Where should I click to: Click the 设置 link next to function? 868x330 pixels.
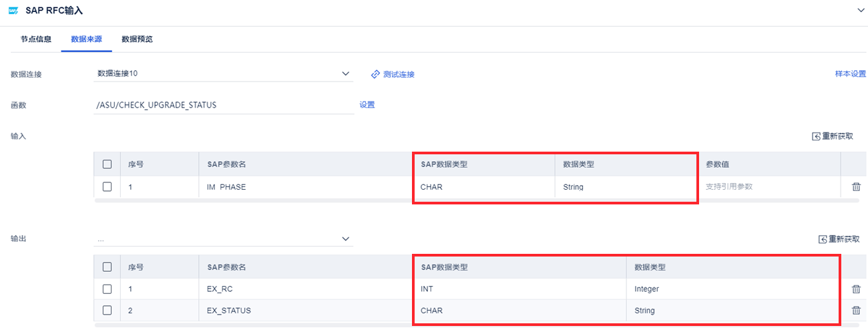(367, 105)
